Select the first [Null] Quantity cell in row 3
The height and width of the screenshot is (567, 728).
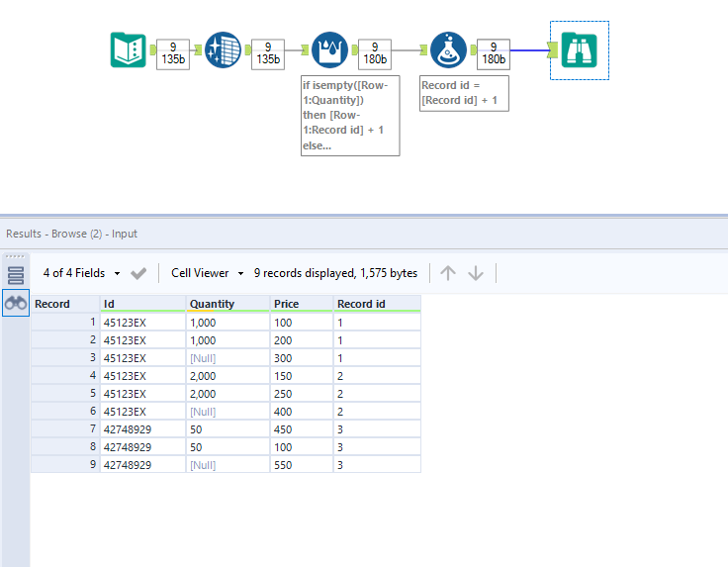pos(203,357)
